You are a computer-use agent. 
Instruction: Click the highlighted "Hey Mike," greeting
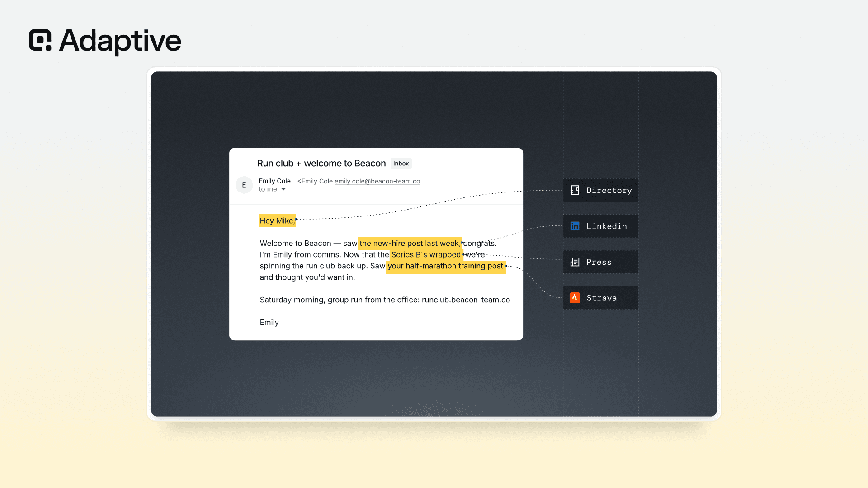277,221
